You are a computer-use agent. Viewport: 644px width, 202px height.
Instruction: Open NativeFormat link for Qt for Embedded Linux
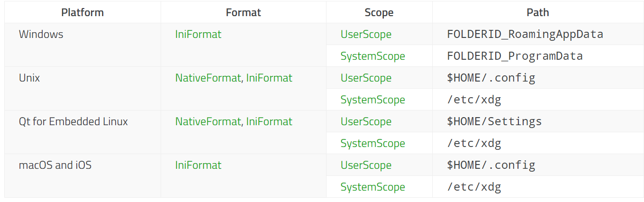coord(208,121)
